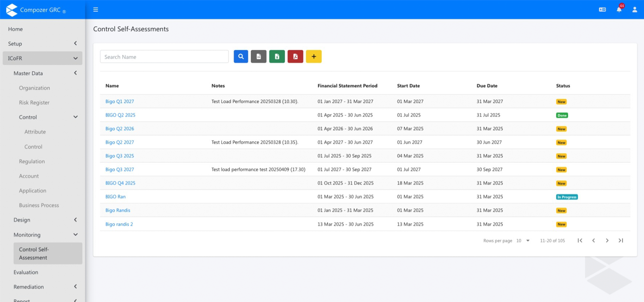The width and height of the screenshot is (644, 302).
Task: Expand the Design submenu
Action: coord(45,220)
